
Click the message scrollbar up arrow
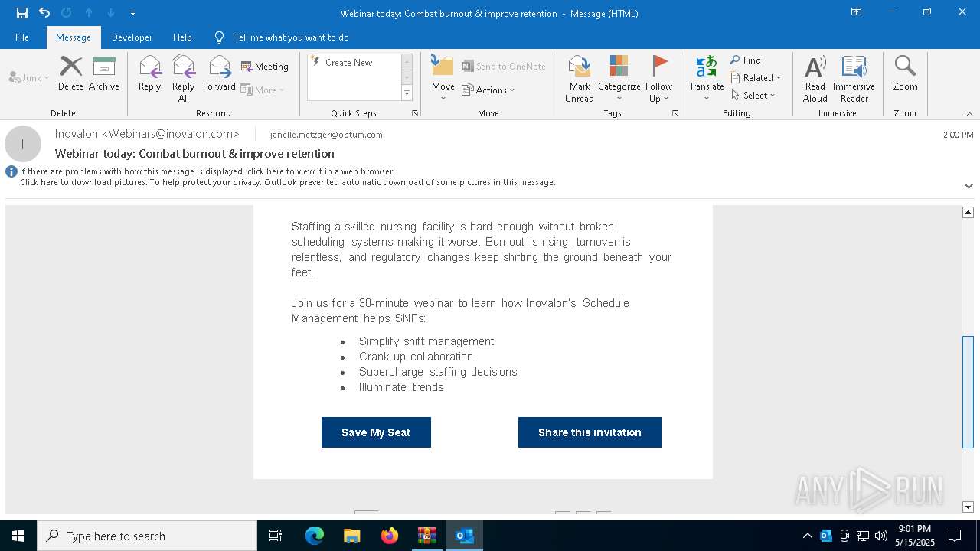969,212
